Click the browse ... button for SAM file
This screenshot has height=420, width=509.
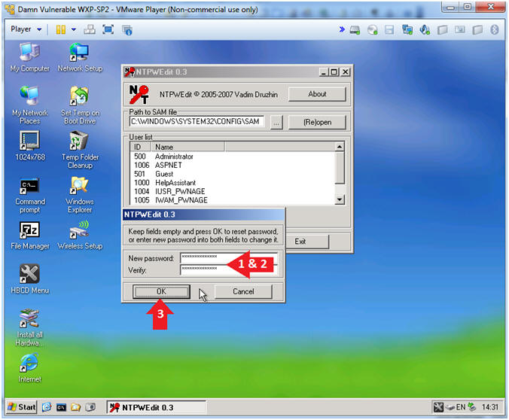tap(276, 123)
